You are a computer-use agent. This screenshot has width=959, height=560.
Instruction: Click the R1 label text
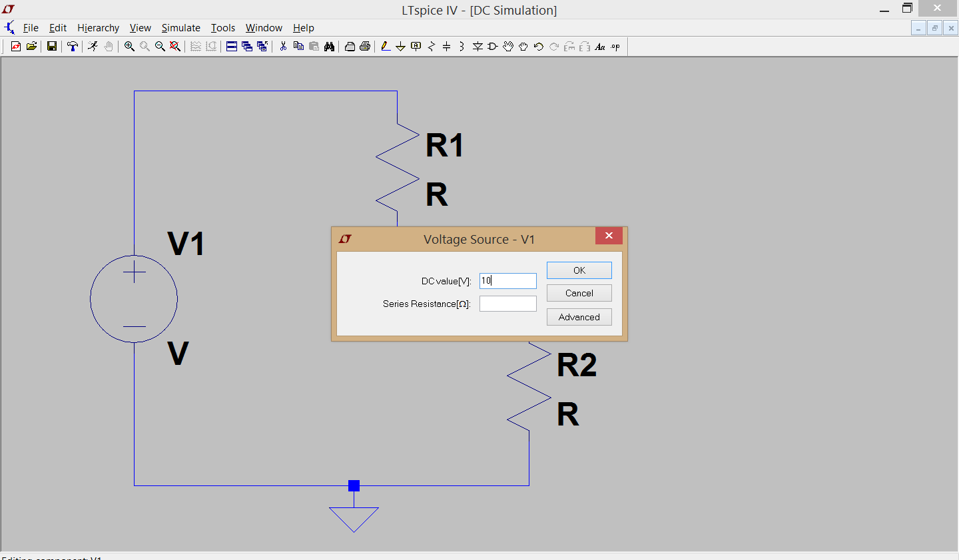[x=444, y=145]
